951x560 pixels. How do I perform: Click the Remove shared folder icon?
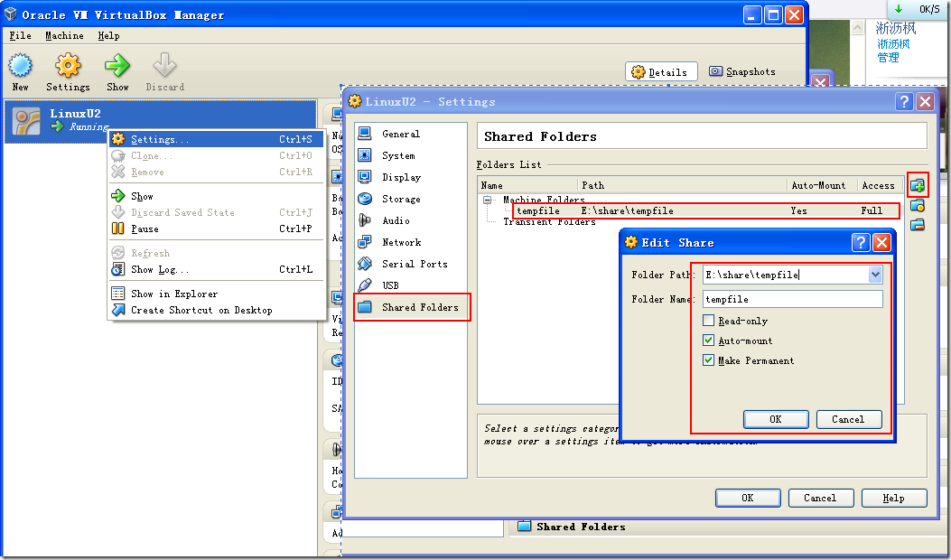tap(918, 226)
